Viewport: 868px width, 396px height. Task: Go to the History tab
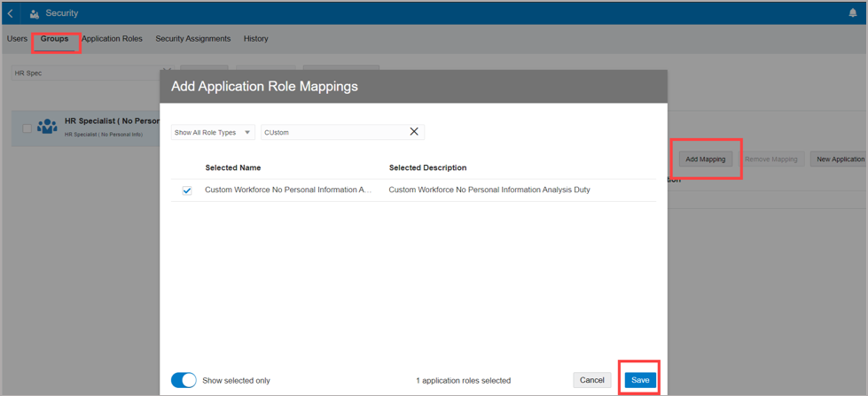point(255,39)
